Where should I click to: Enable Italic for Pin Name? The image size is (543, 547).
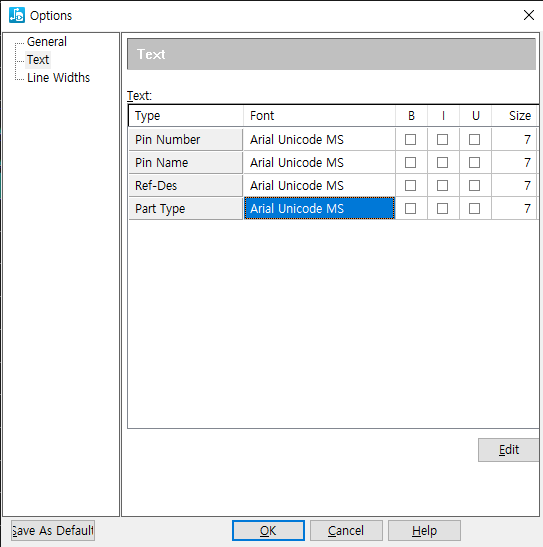[443, 163]
